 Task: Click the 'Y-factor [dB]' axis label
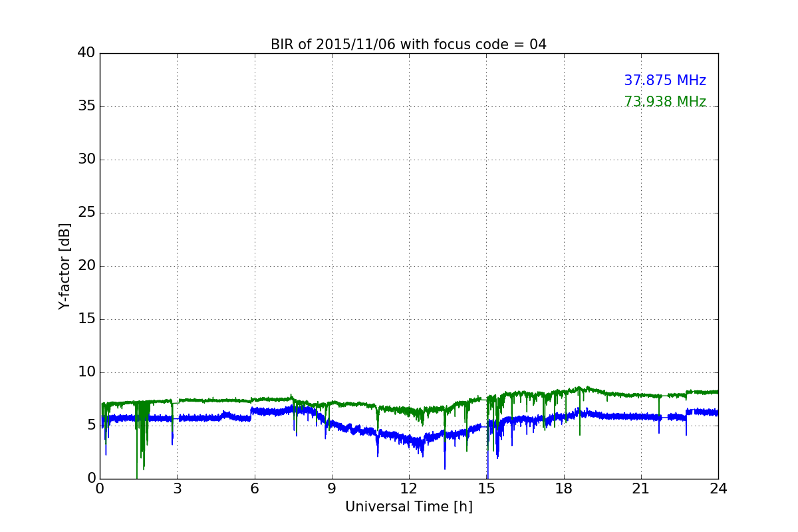coord(65,266)
